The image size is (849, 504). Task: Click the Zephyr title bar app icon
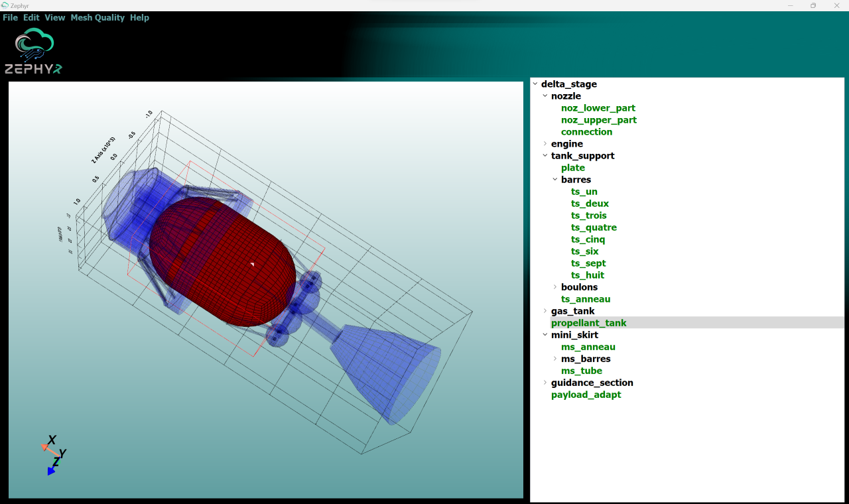click(5, 5)
